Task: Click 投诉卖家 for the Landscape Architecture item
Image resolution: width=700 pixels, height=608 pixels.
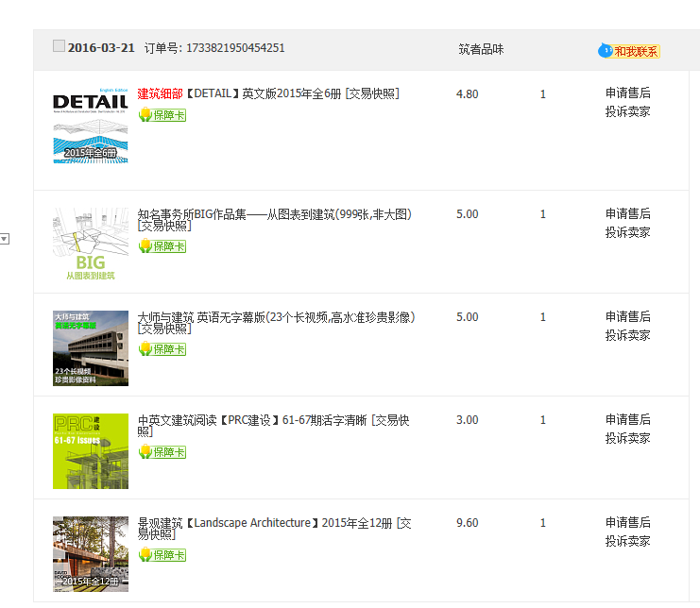Action: (x=627, y=542)
